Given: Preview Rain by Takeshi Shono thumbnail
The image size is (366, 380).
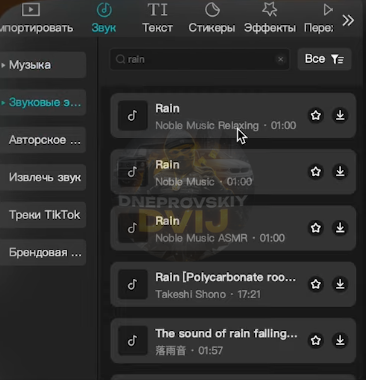Looking at the screenshot, I should [x=133, y=284].
